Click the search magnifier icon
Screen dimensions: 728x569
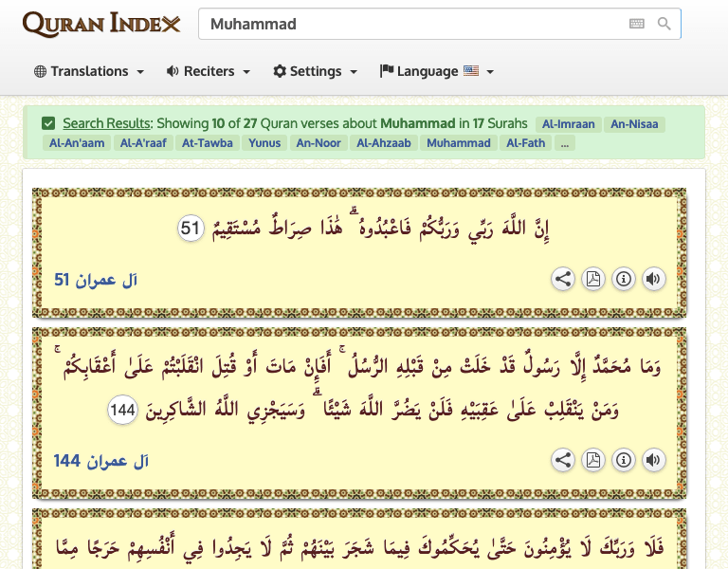[664, 24]
